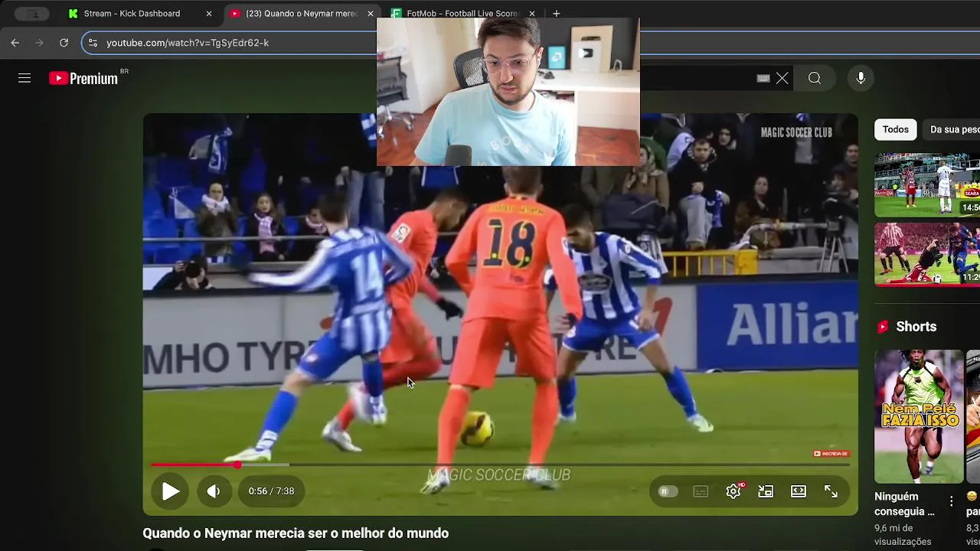The image size is (980, 551).
Task: Seek using the red video progress bar
Action: pos(501,465)
